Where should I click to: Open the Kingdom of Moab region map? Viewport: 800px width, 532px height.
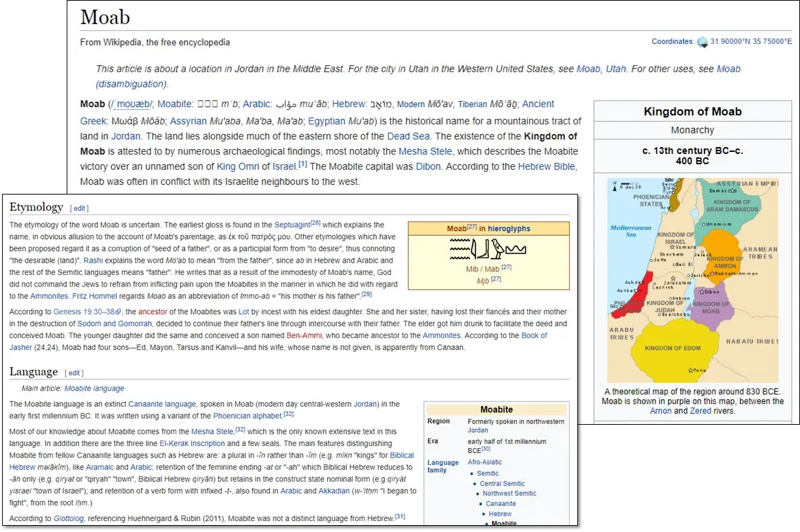point(692,280)
